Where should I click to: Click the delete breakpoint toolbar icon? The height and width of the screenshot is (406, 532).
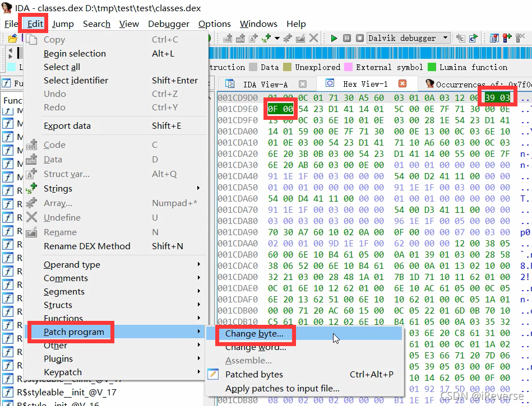[520, 38]
